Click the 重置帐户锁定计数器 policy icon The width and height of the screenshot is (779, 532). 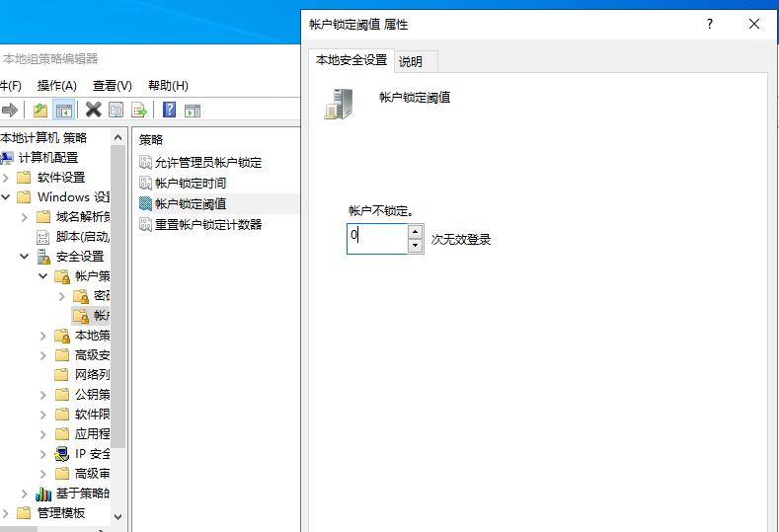(x=145, y=224)
